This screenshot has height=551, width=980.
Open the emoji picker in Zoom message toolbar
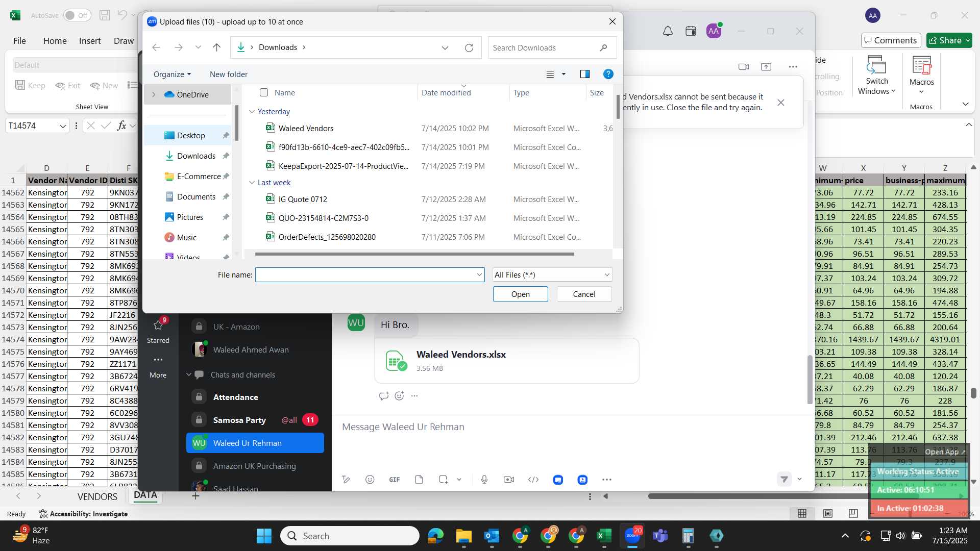pyautogui.click(x=370, y=480)
